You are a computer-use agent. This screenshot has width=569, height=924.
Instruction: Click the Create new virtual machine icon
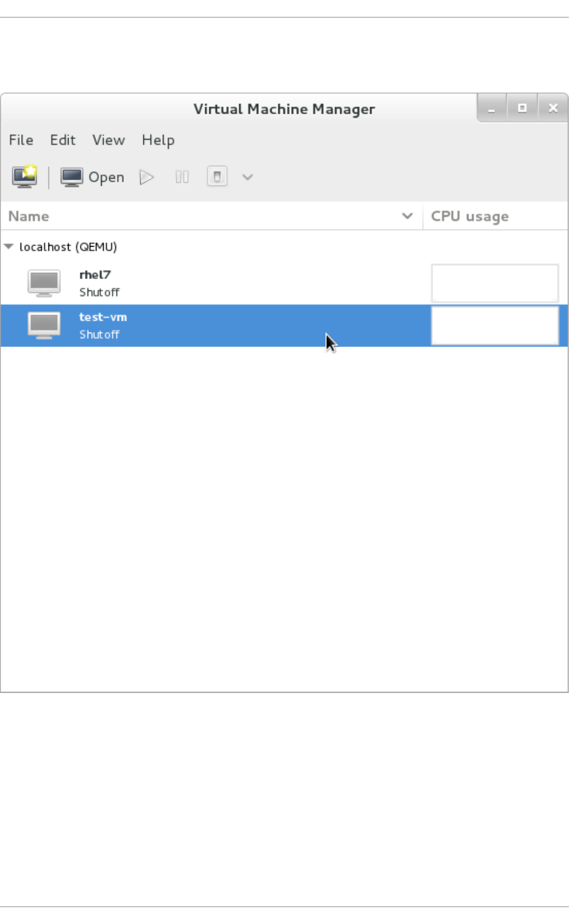tap(25, 177)
